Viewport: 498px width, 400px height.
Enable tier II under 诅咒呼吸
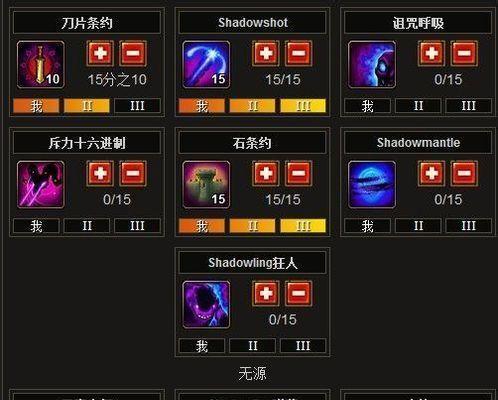point(418,106)
